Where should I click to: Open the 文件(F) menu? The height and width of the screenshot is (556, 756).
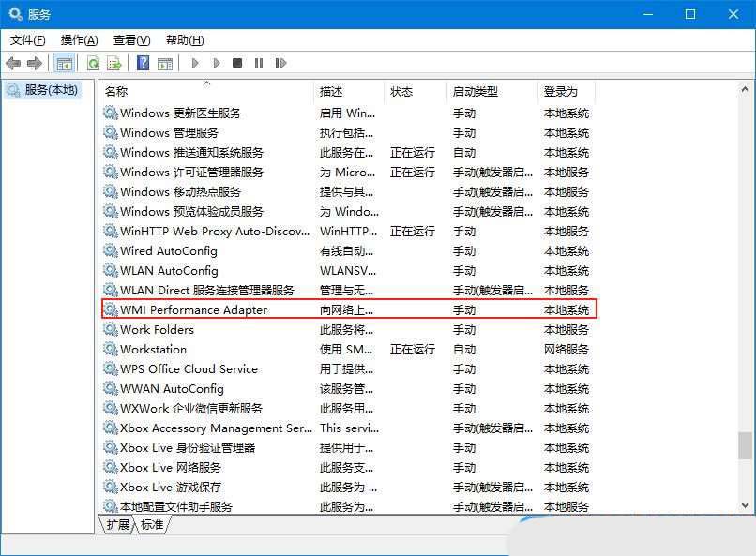tap(27, 40)
